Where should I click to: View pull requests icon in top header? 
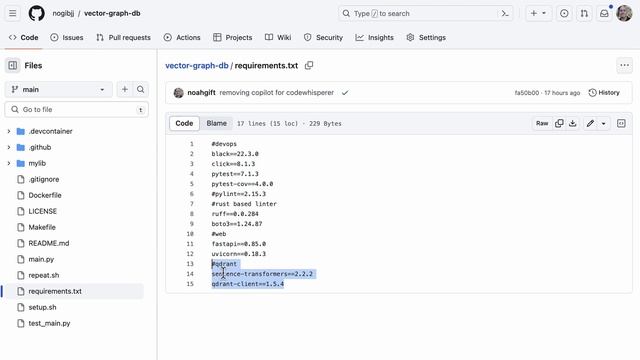point(584,13)
